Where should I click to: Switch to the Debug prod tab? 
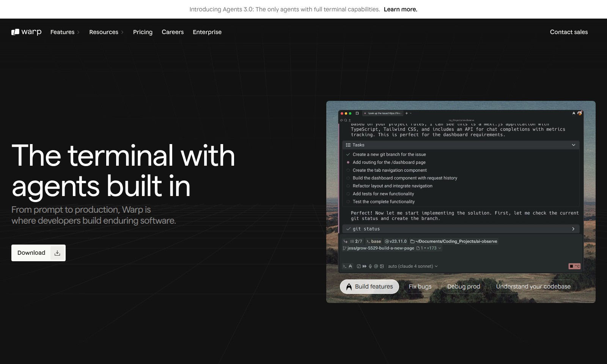point(464,287)
